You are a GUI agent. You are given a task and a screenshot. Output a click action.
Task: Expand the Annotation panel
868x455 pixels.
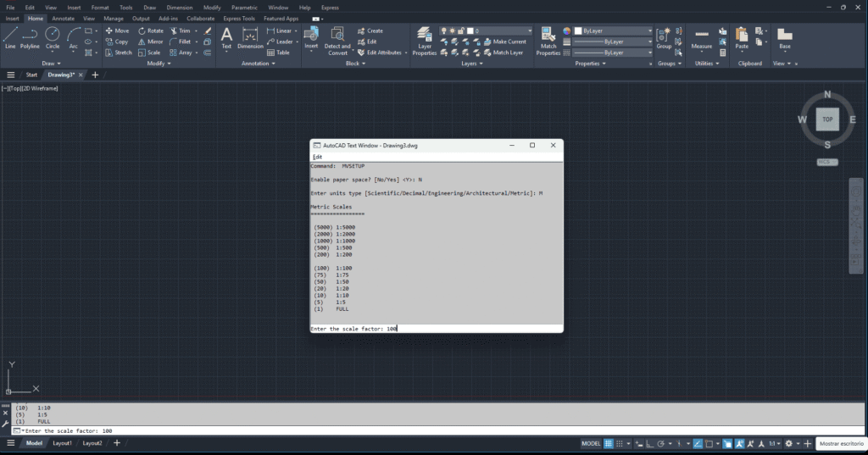[x=258, y=63]
